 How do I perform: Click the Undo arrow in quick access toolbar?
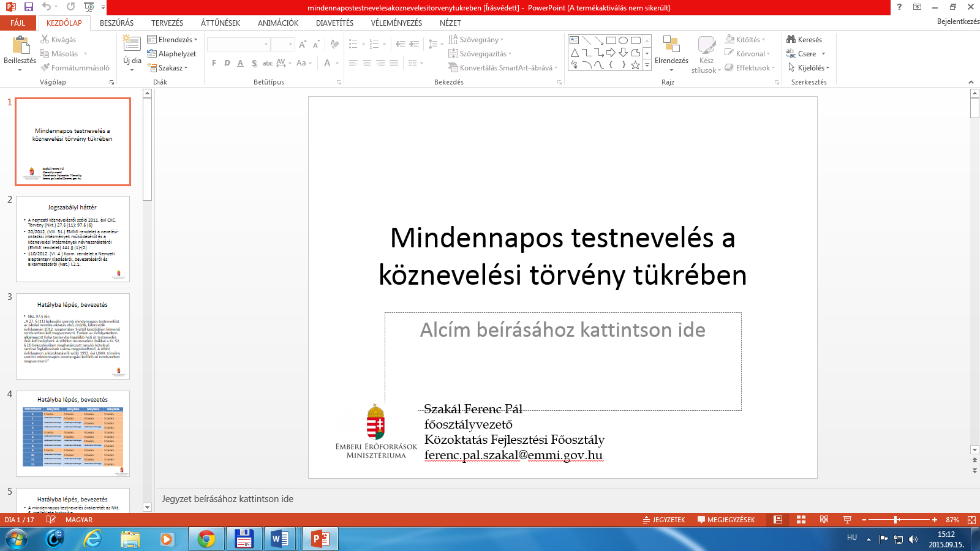coord(47,7)
